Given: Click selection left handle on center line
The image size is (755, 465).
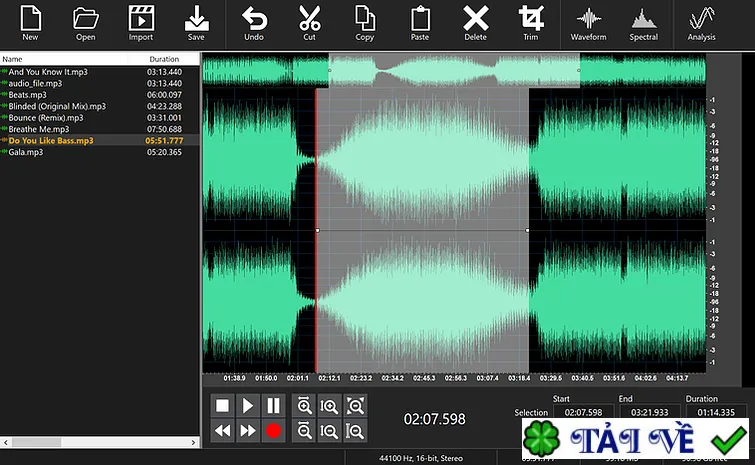Looking at the screenshot, I should (x=318, y=231).
